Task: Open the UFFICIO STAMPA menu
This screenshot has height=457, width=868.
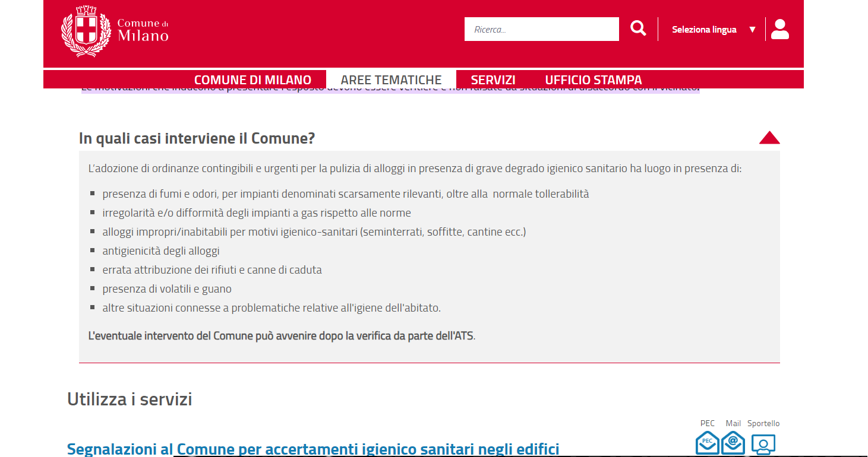Action: point(594,80)
